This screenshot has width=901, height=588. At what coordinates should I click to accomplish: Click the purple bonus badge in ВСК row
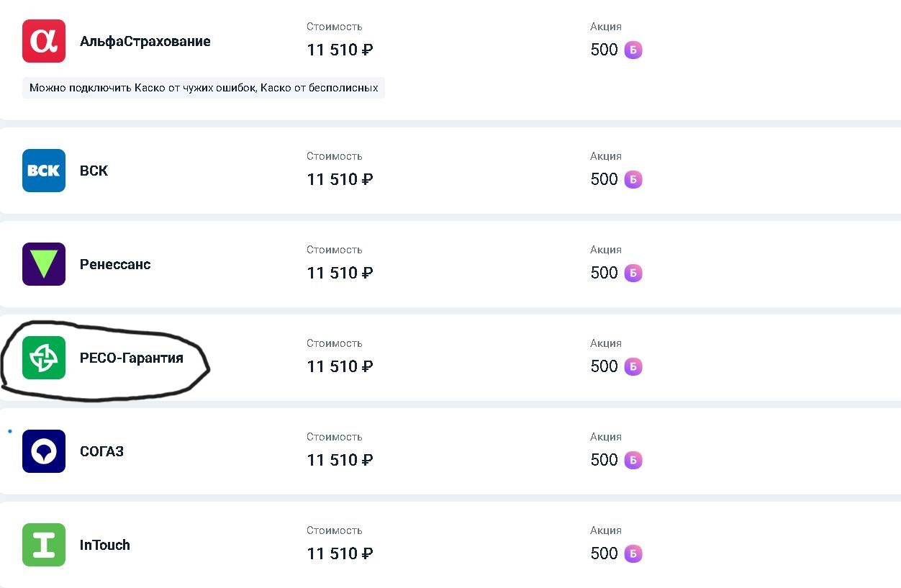point(633,179)
